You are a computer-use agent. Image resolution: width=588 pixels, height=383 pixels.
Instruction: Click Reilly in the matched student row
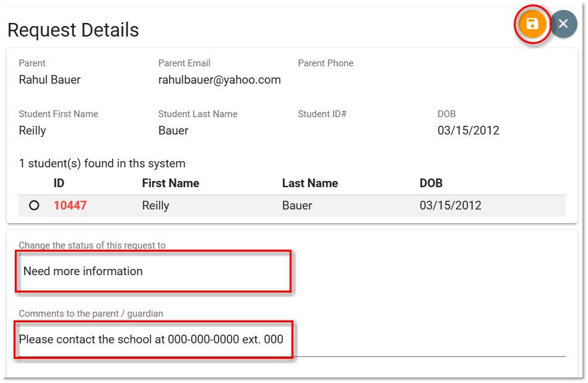tap(155, 205)
